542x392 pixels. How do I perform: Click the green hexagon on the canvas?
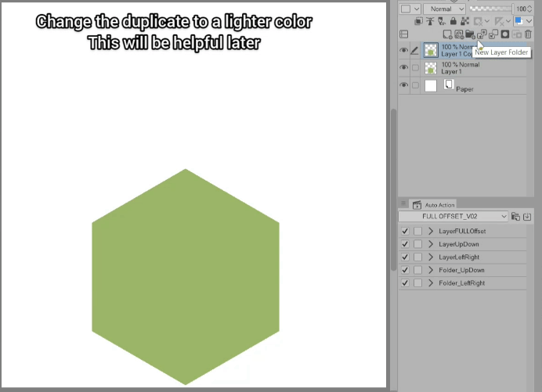coord(186,277)
